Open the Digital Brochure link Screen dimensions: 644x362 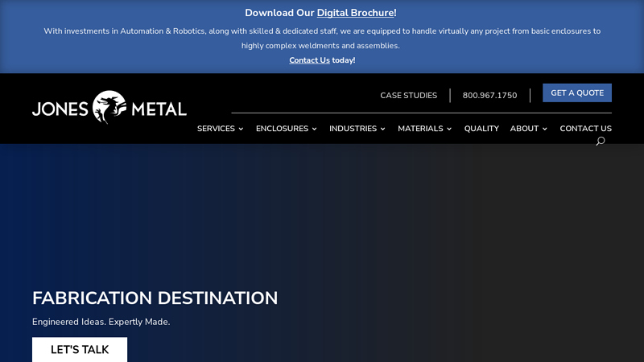click(x=355, y=13)
